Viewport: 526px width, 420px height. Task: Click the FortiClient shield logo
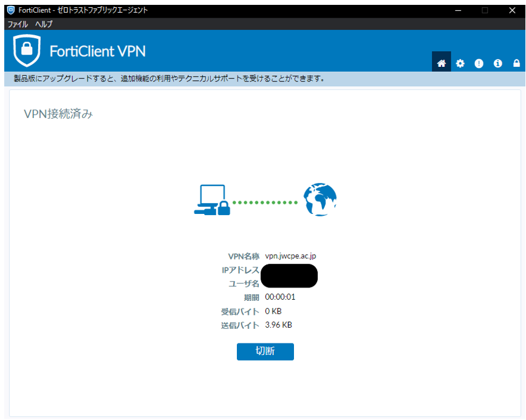point(27,50)
